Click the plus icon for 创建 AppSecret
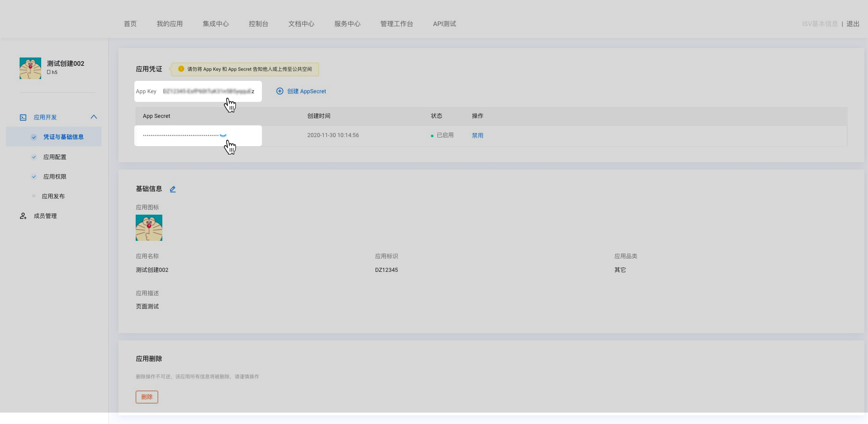Image resolution: width=868 pixels, height=424 pixels. tap(280, 91)
